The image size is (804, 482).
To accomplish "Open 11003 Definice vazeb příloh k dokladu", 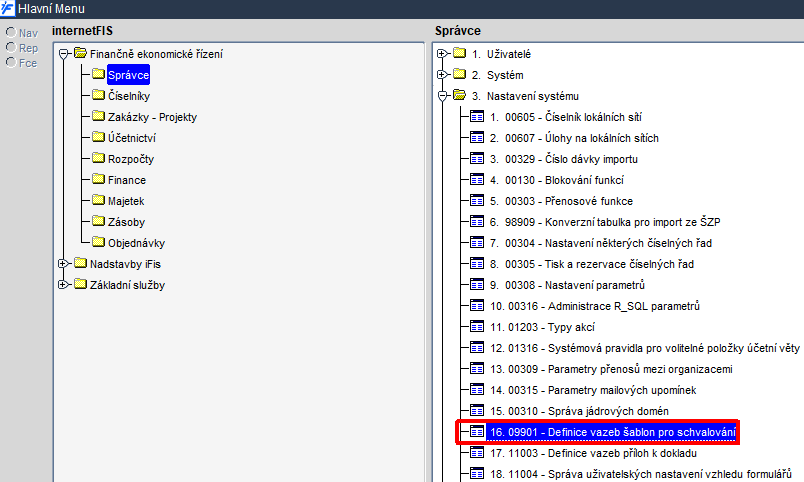I will click(x=593, y=453).
